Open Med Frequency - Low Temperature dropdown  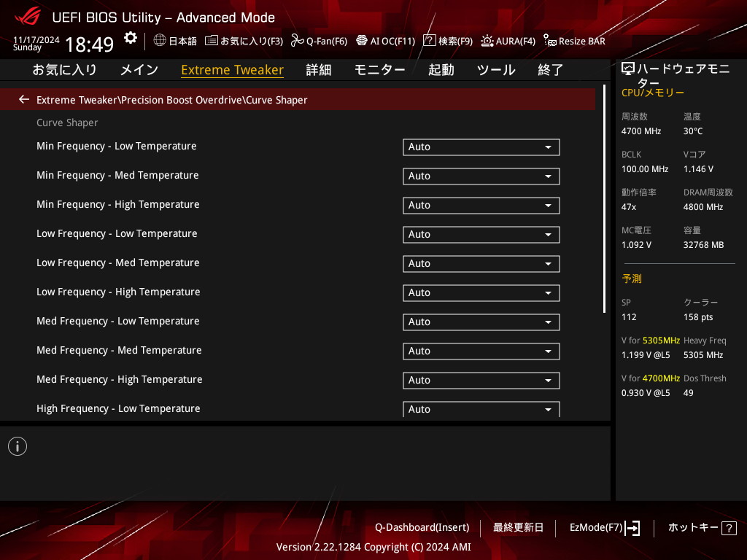[481, 322]
